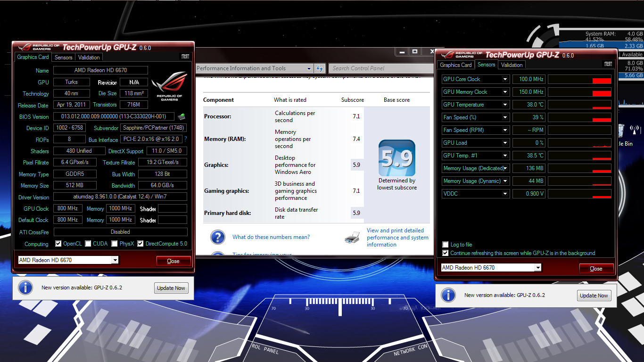
Task: Open the GPU Temp. #1 sensor dropdown
Action: [x=505, y=156]
